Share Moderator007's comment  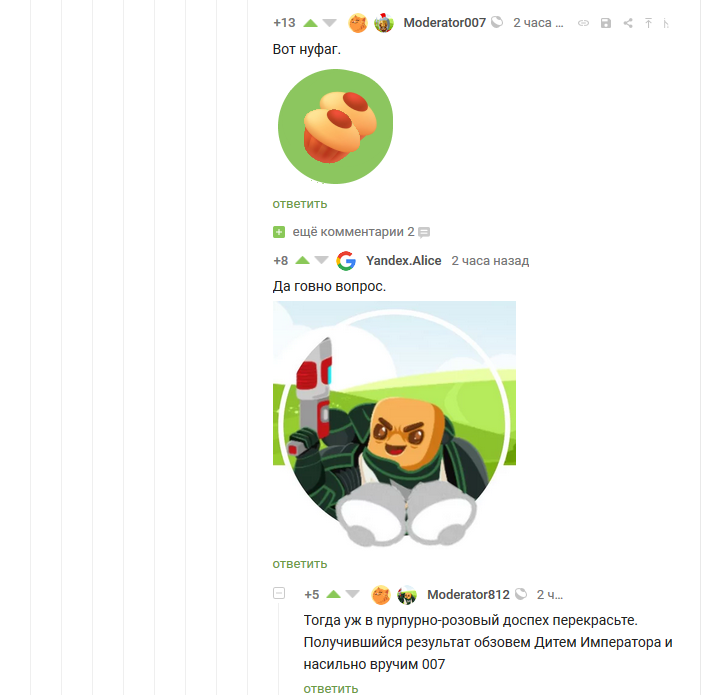(x=628, y=23)
